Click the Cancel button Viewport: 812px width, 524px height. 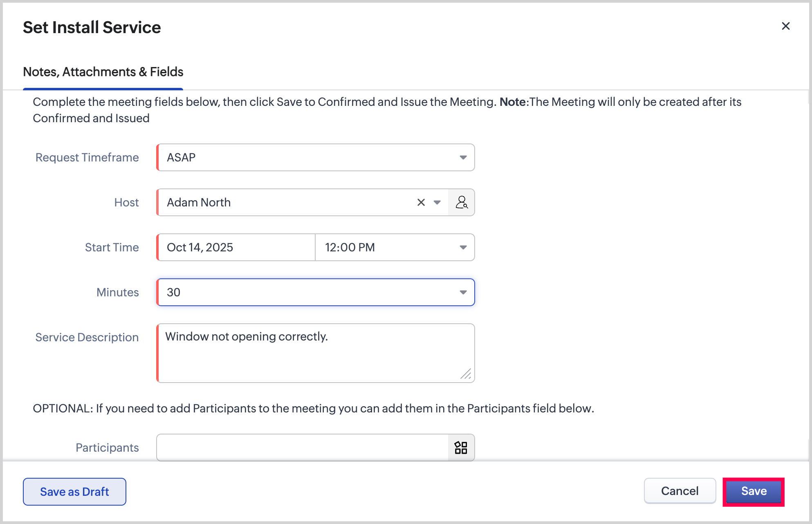680,491
